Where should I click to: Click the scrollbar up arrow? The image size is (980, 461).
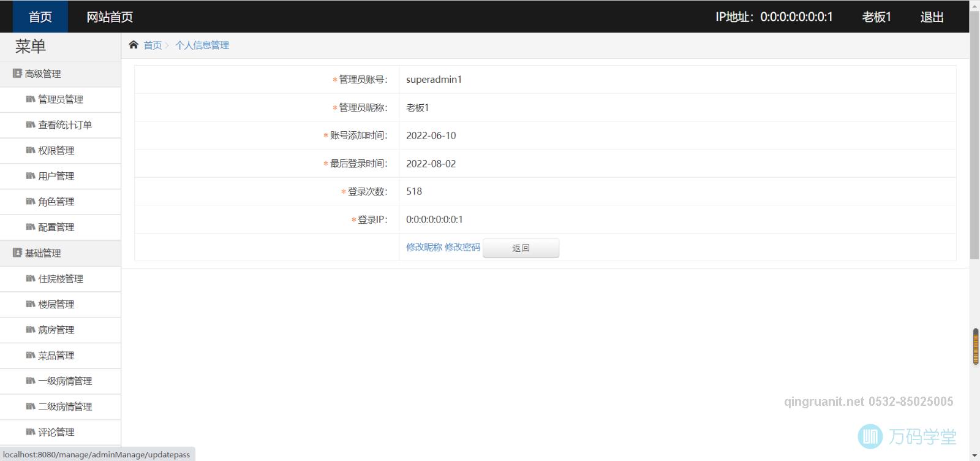coord(974,5)
